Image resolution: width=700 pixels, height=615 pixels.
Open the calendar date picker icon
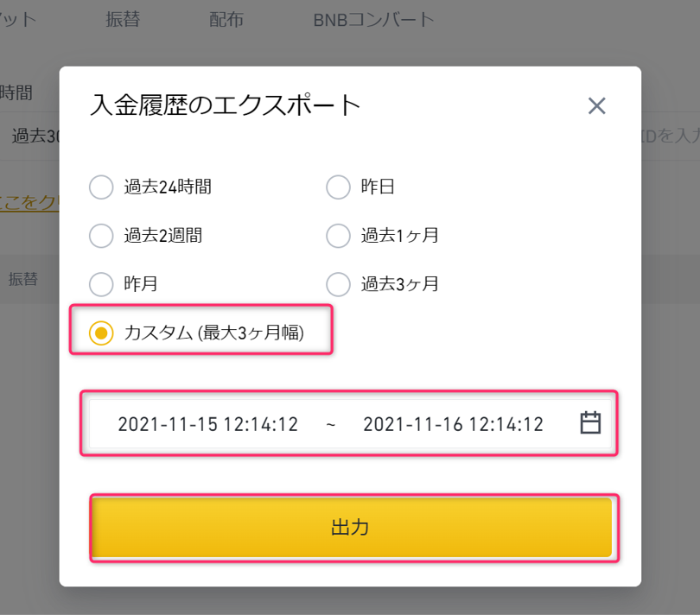pos(590,422)
